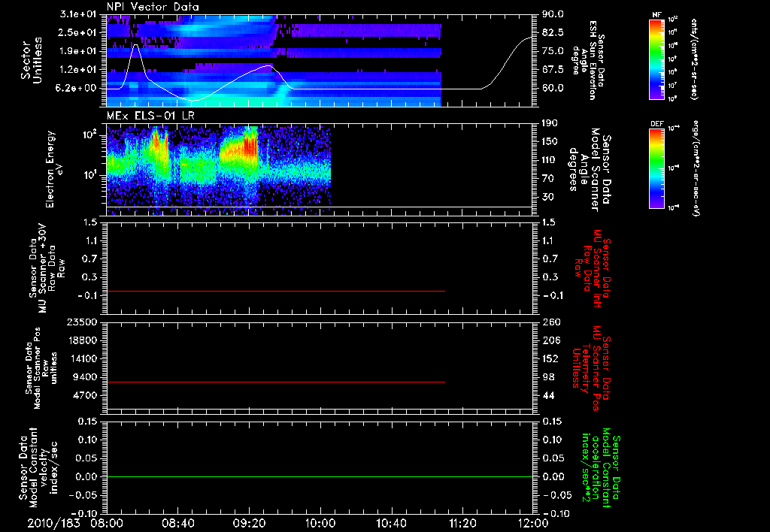Click the 'ergs/(cm**2-sr-sec-eV)' colorbar unit label

click(x=696, y=168)
